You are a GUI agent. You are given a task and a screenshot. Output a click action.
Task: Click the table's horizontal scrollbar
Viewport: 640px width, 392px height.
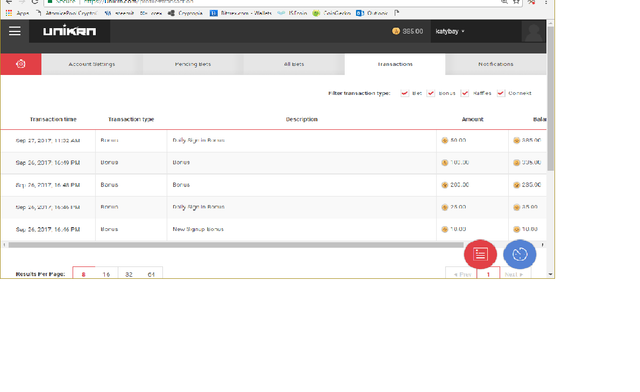[236, 245]
